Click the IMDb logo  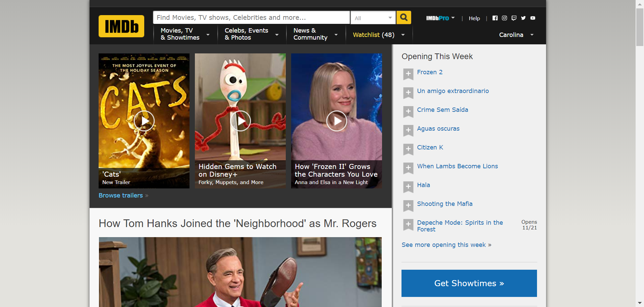[121, 26]
